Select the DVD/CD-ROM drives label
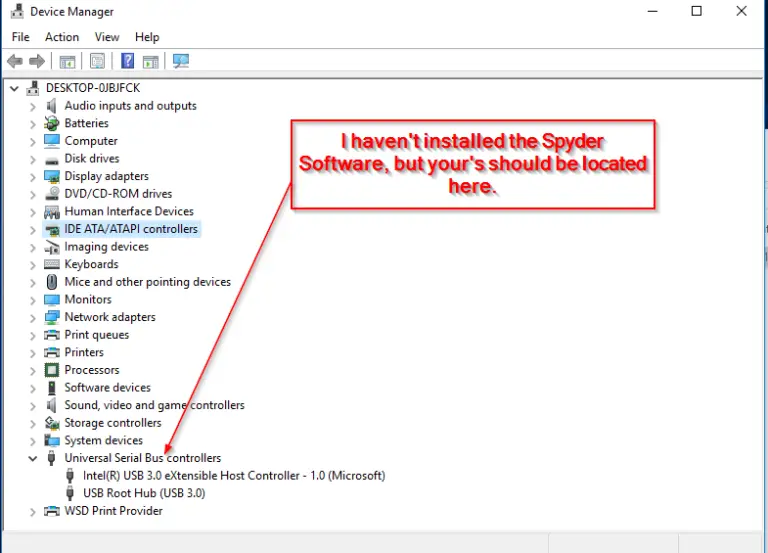This screenshot has height=553, width=768. [x=119, y=193]
